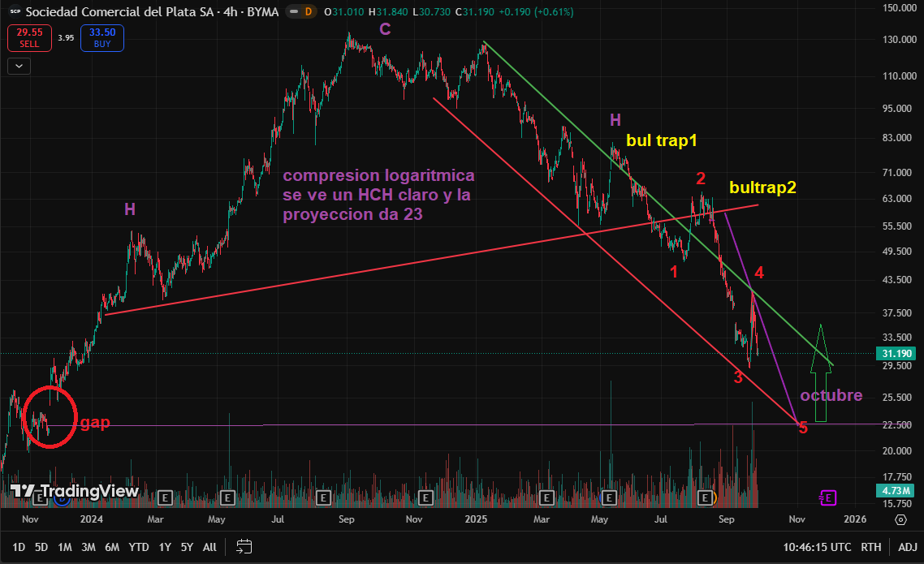Toggle RTH regular trading hours session
The width and height of the screenshot is (924, 564).
(x=871, y=547)
